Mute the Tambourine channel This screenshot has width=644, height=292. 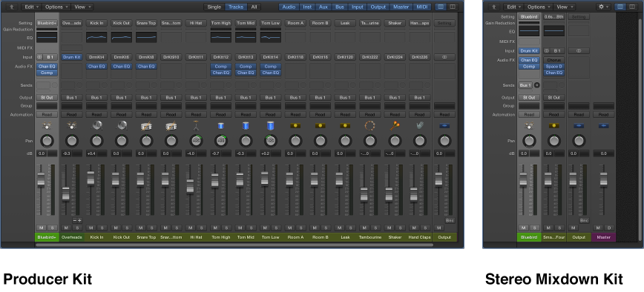coord(364,228)
